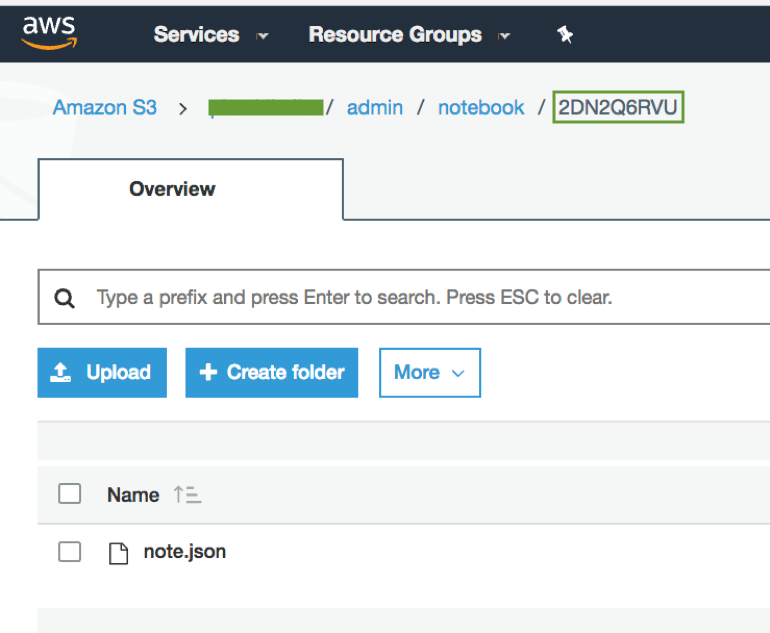The height and width of the screenshot is (633, 770).
Task: Open the note.json file link
Action: tap(185, 551)
